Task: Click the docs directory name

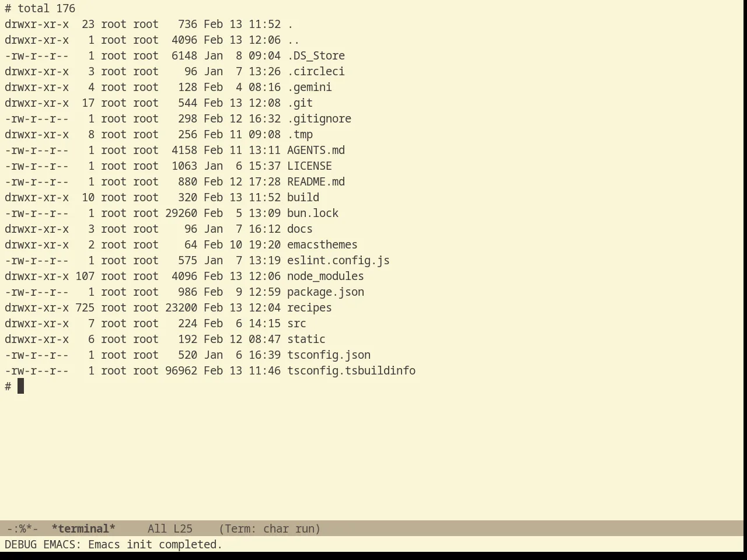Action: [x=300, y=229]
